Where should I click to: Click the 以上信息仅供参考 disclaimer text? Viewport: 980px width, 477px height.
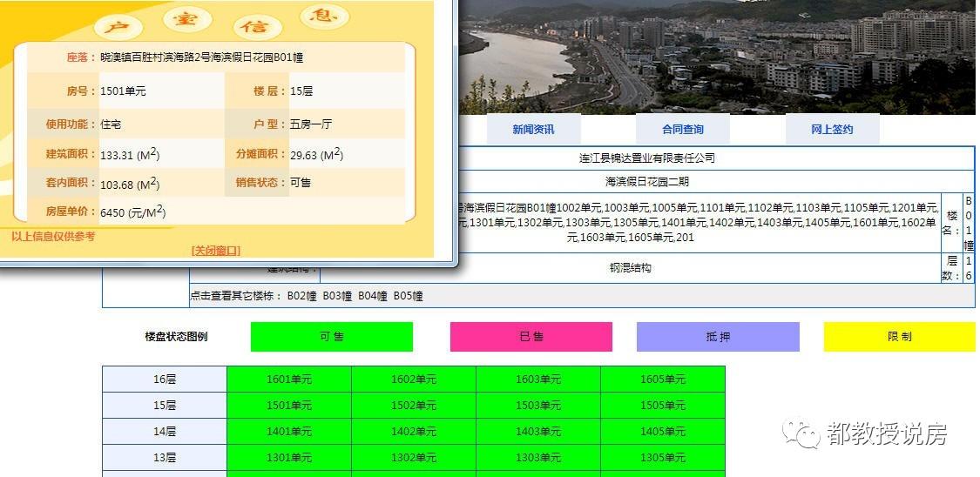point(53,237)
